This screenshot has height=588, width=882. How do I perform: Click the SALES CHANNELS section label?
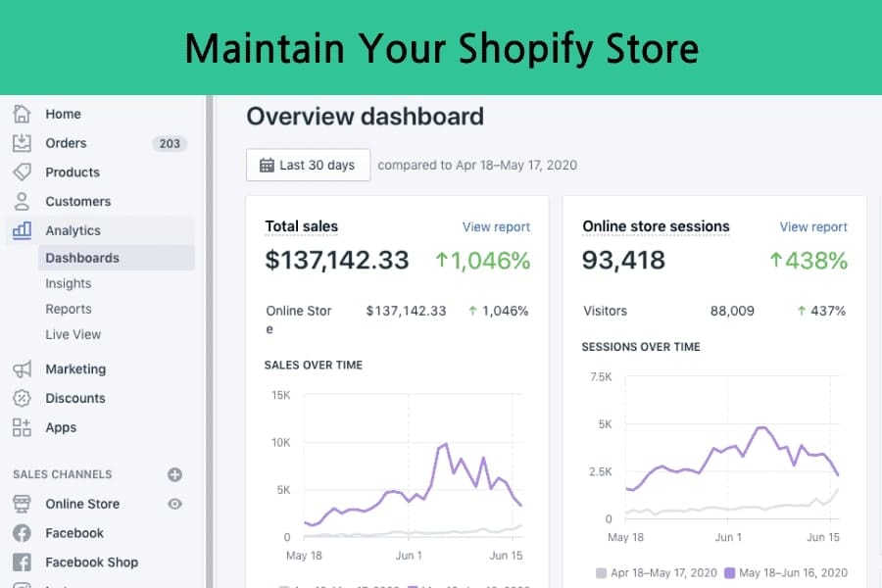coord(63,474)
